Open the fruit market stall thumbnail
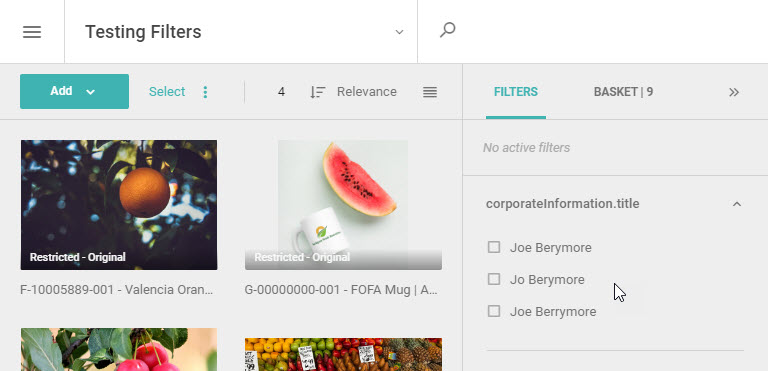768x371 pixels. 343,354
